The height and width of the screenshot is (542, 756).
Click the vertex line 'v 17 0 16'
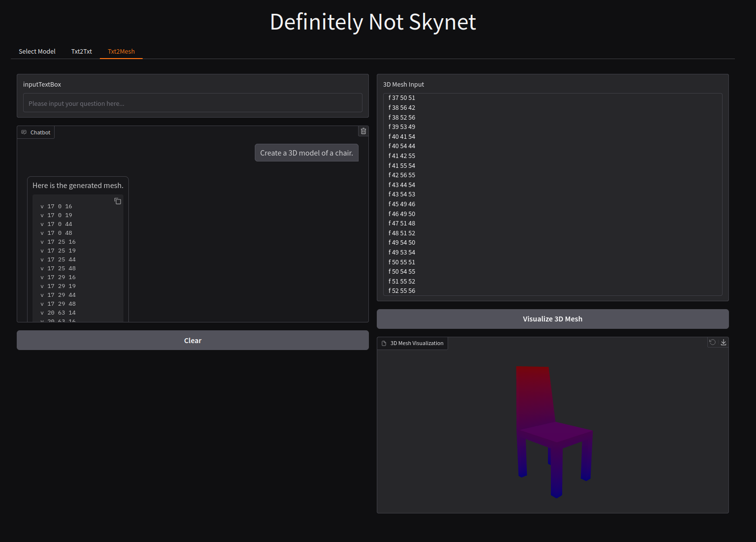pyautogui.click(x=56, y=206)
